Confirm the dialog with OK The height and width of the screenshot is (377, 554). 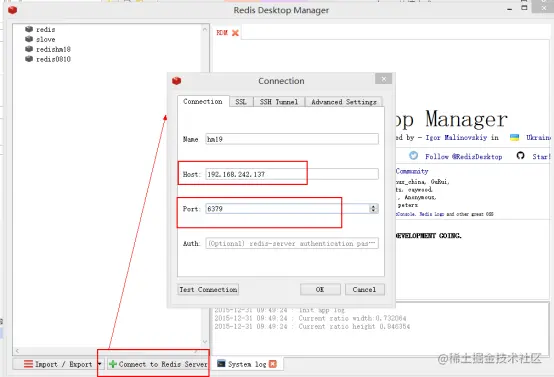tap(320, 289)
